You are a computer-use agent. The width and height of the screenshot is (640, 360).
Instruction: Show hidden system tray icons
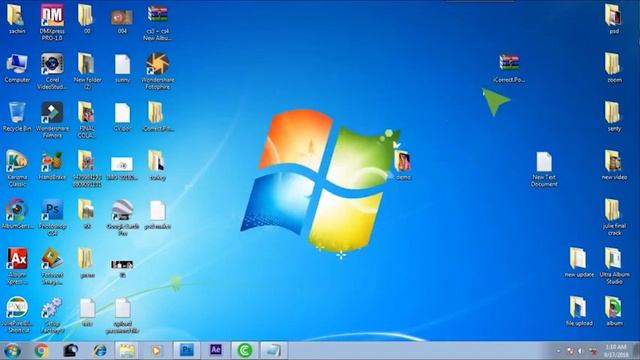558,351
